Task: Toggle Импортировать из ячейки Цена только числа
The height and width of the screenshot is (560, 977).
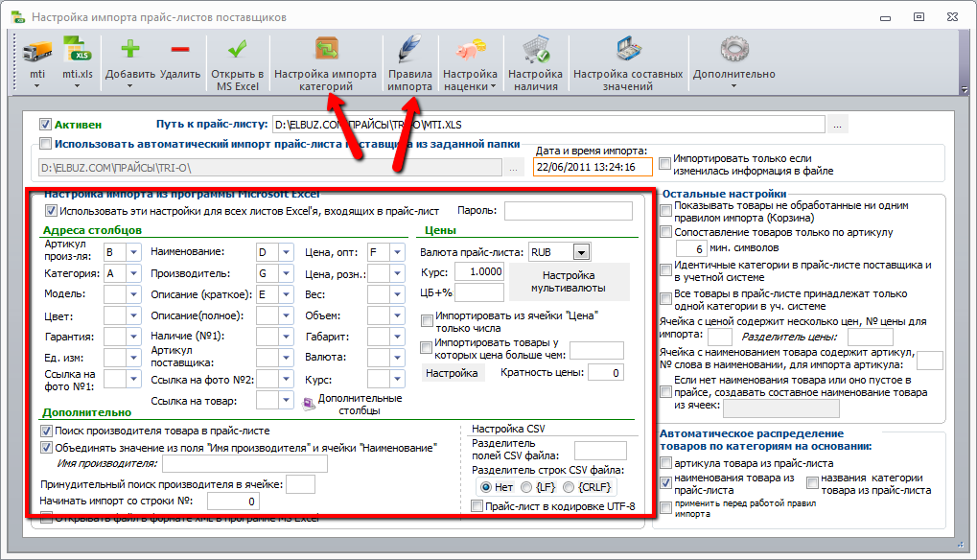Action: point(427,321)
